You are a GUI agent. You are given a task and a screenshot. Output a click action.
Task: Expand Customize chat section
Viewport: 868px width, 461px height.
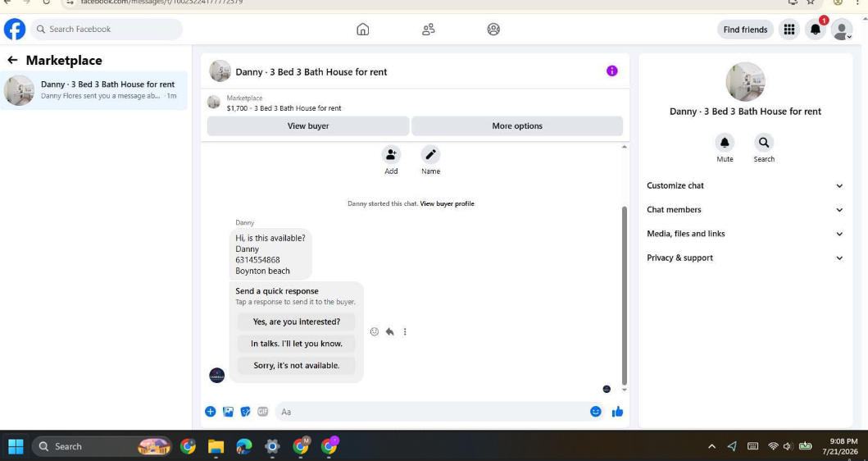[745, 185]
